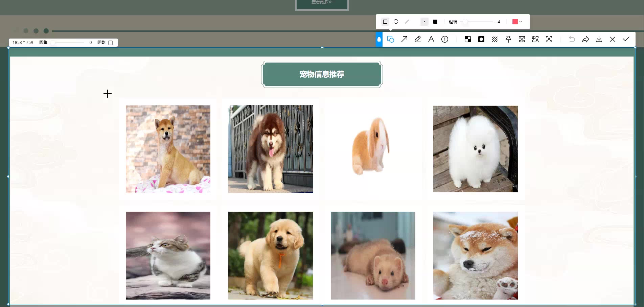This screenshot has height=307, width=644.
Task: Click the 粗细 thickness slider handle
Action: point(465,22)
